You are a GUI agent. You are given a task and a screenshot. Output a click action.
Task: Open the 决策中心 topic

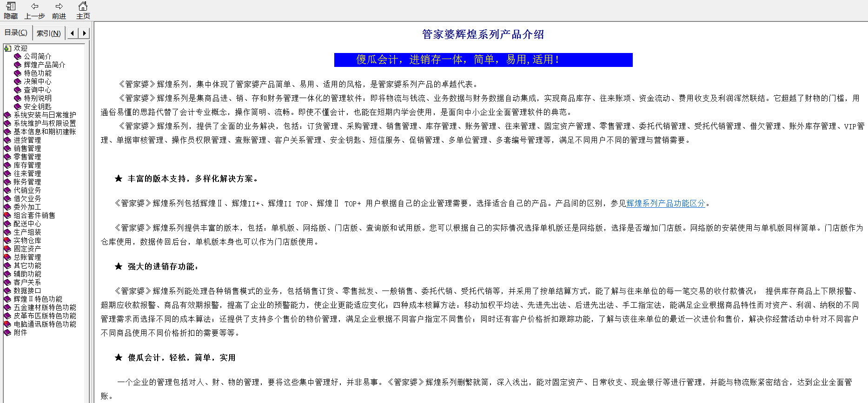[38, 81]
